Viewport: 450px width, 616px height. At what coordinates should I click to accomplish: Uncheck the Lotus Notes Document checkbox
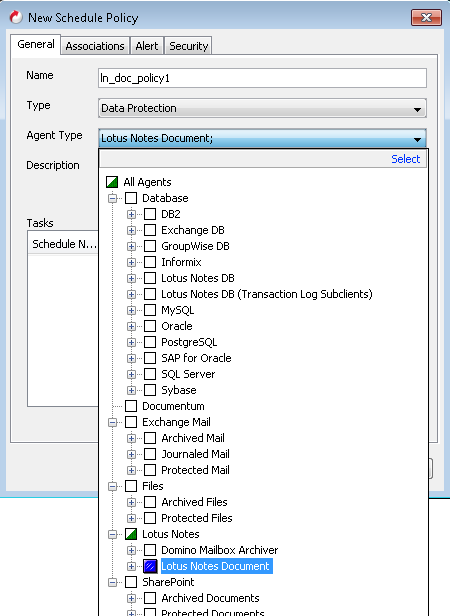[150, 566]
